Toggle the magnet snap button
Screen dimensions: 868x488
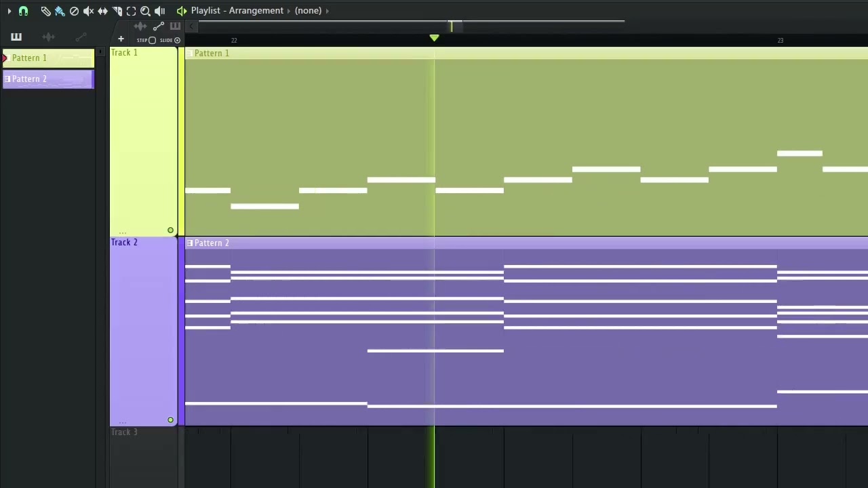[23, 11]
